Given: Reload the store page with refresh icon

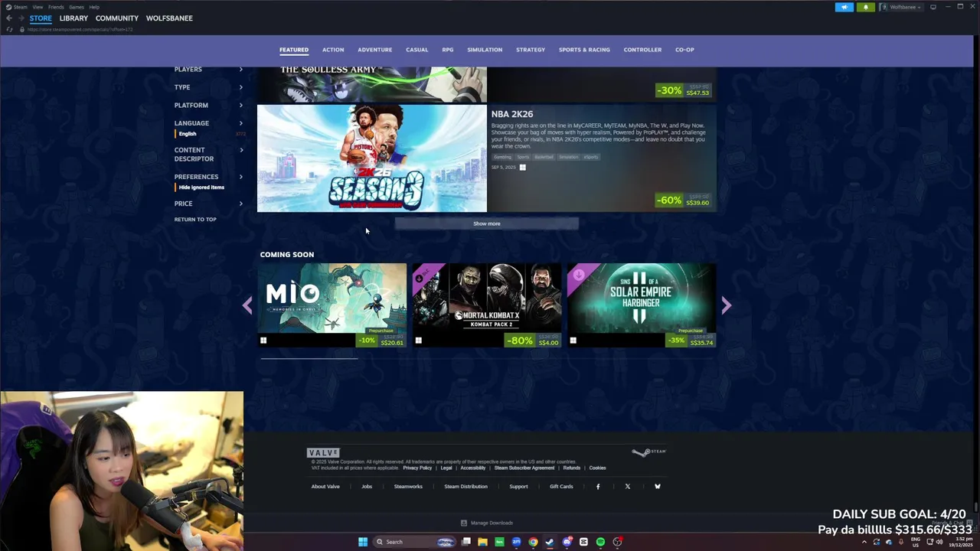Looking at the screenshot, I should pyautogui.click(x=9, y=29).
